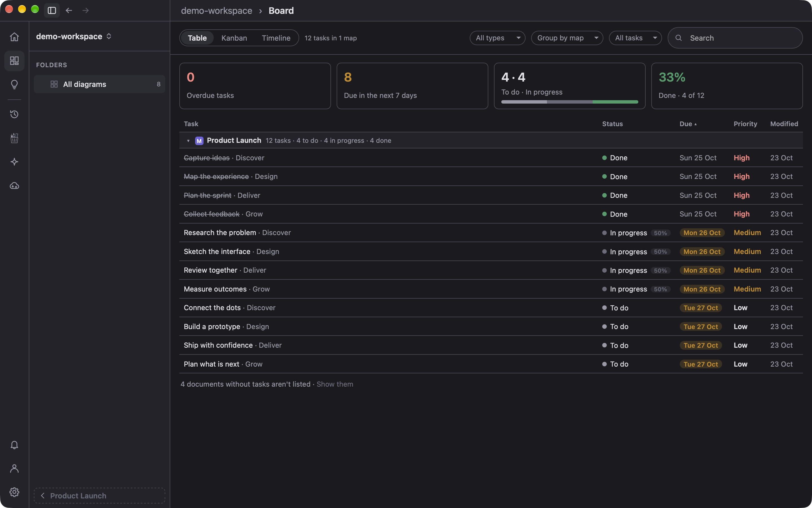Collapse the Product Launch group triangle

point(188,141)
